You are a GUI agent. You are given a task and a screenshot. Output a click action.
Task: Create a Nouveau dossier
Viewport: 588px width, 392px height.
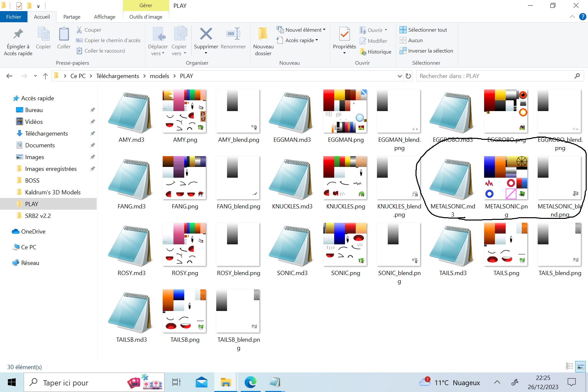263,41
